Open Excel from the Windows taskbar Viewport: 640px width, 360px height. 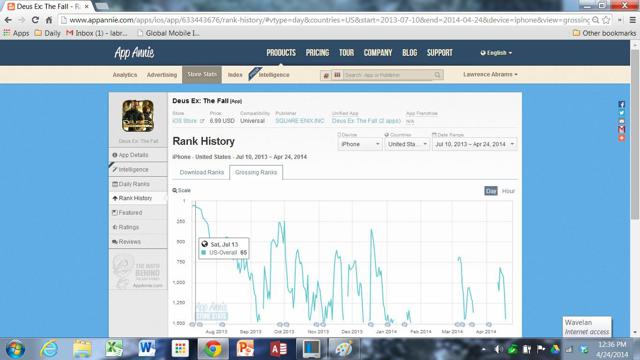click(x=114, y=349)
